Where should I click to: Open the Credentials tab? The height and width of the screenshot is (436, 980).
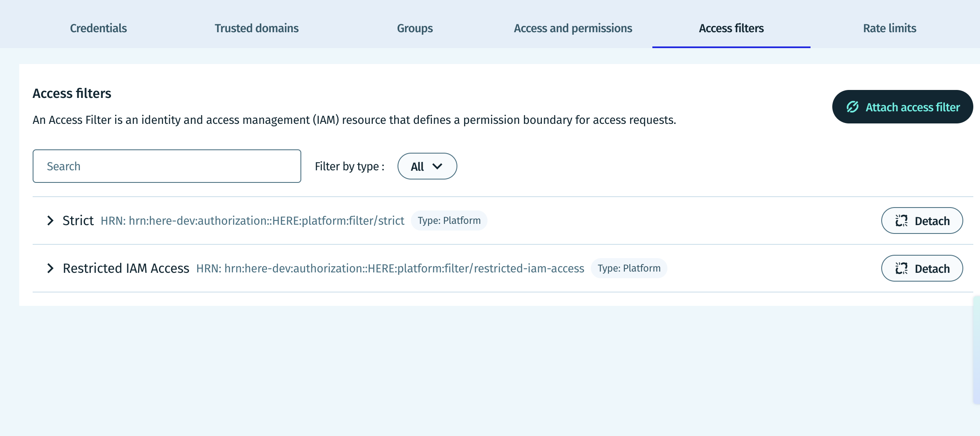tap(98, 28)
